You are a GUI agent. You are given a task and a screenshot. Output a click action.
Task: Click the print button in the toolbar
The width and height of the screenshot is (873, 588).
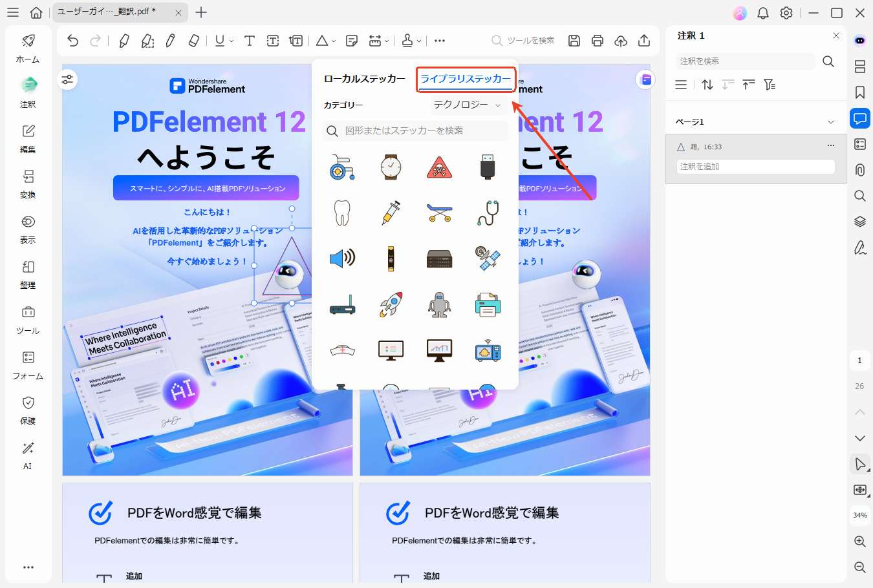click(597, 40)
